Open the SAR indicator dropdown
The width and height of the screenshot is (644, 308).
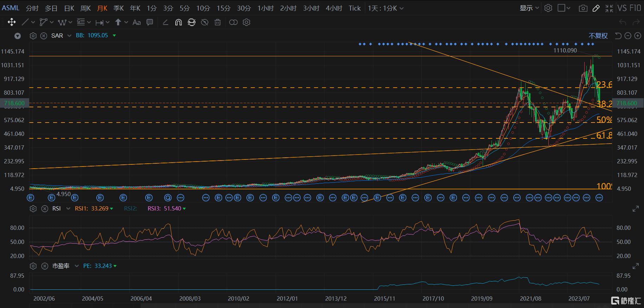(69, 36)
